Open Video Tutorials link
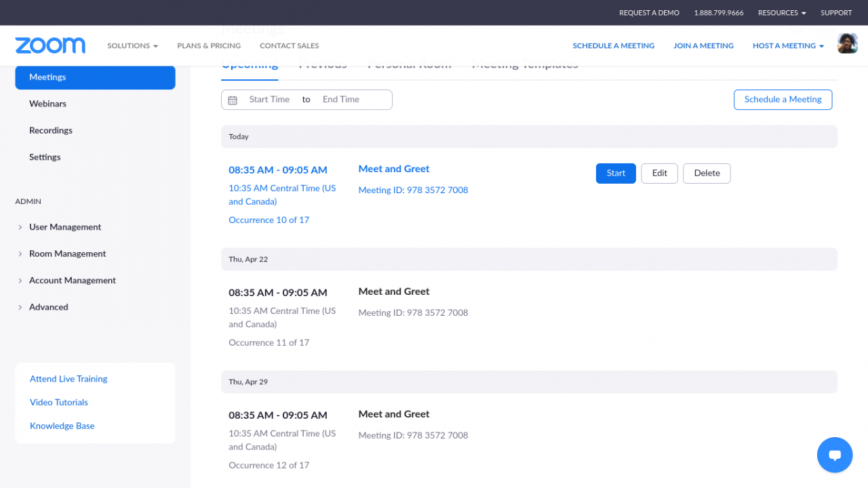Screen dimensions: 868x488 tap(59, 403)
